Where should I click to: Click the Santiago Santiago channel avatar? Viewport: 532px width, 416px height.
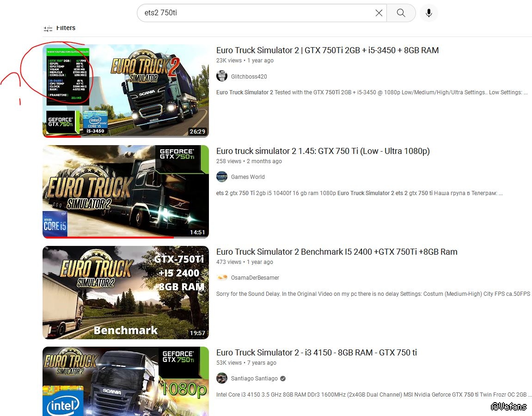pos(222,378)
